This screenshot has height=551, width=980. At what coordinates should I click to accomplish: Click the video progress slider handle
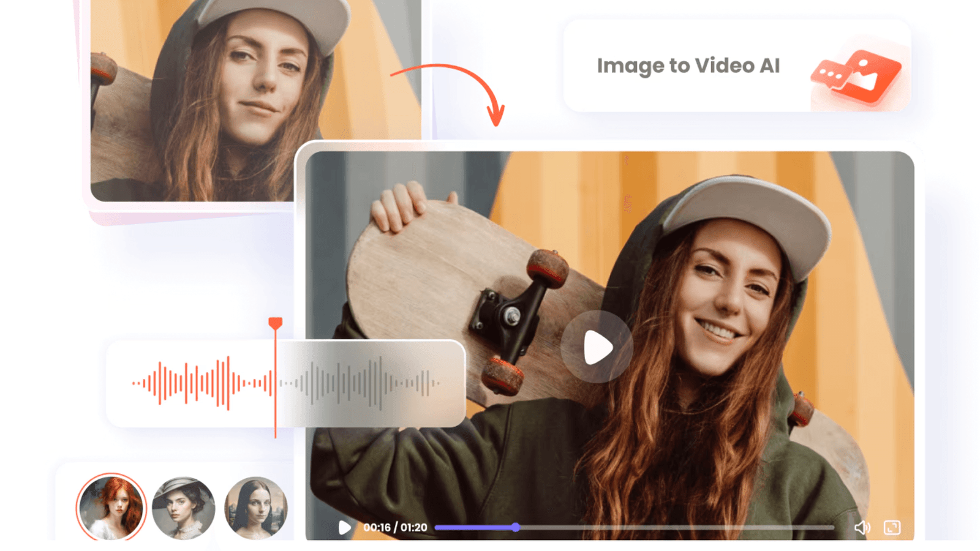tap(516, 527)
